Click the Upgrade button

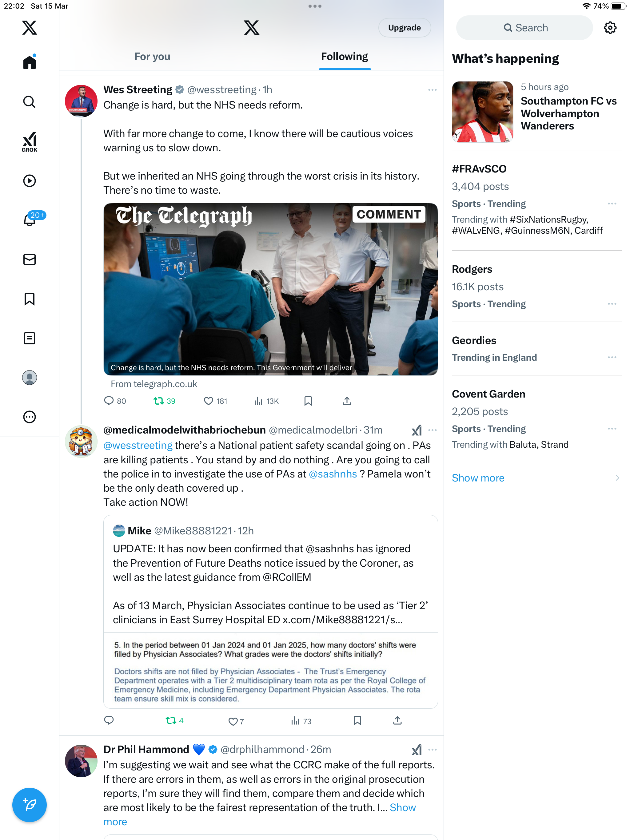[x=404, y=28]
